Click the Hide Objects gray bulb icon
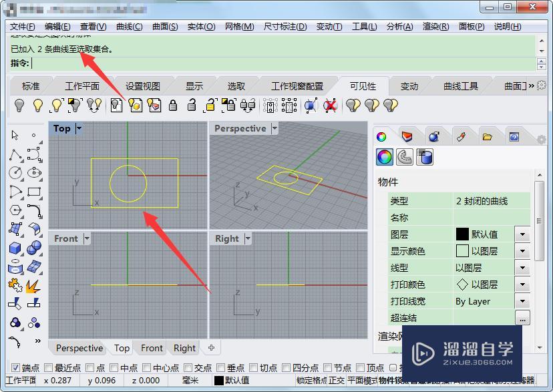The width and height of the screenshot is (553, 392). tap(19, 105)
